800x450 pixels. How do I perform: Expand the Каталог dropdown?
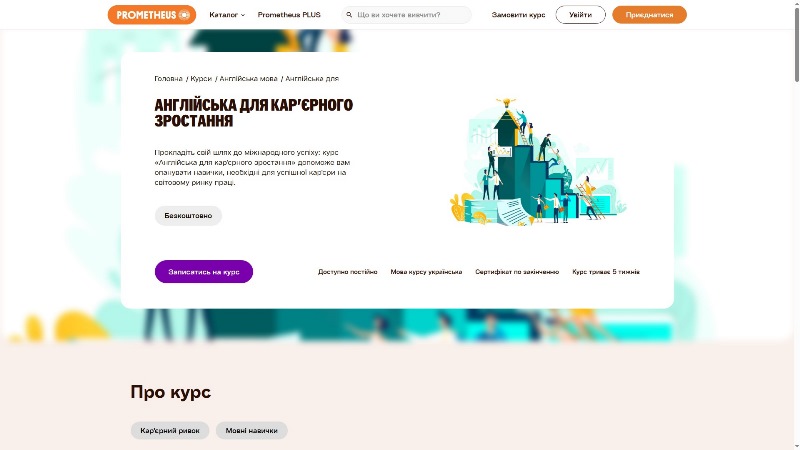227,15
